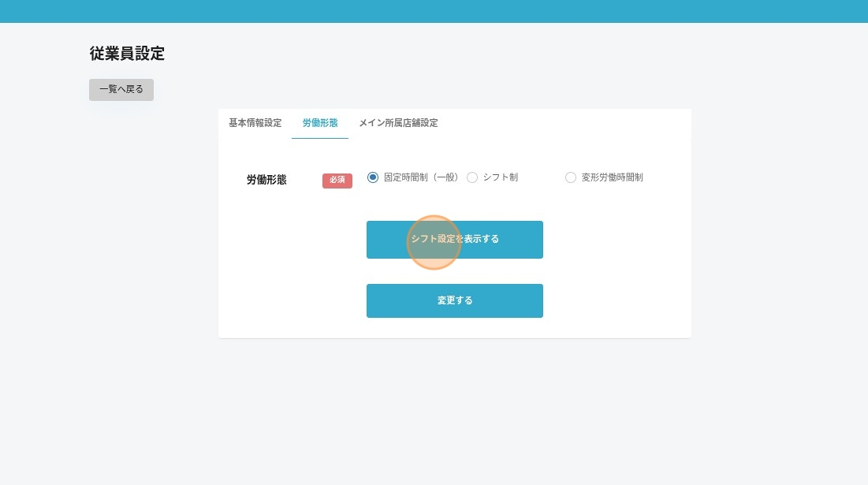Switch to the 基本情報設定 tab
The width and height of the screenshot is (868, 485).
pyautogui.click(x=255, y=123)
